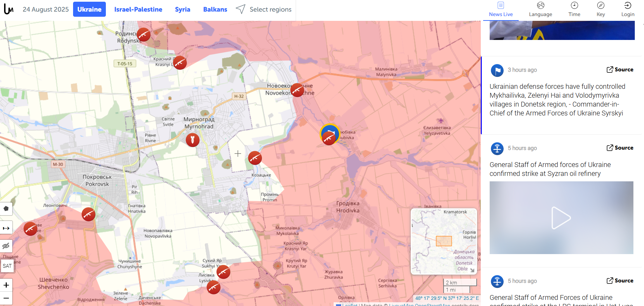Click the Hrodivka town label

tap(348, 207)
